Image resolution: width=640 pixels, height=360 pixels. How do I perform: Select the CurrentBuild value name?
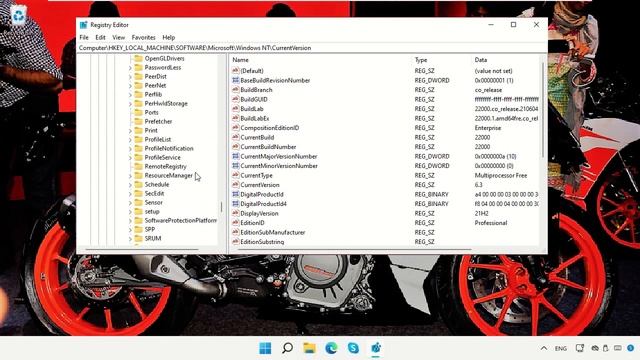(257, 137)
